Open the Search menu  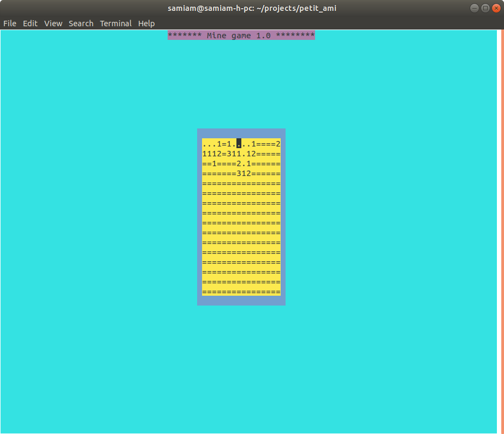(81, 24)
